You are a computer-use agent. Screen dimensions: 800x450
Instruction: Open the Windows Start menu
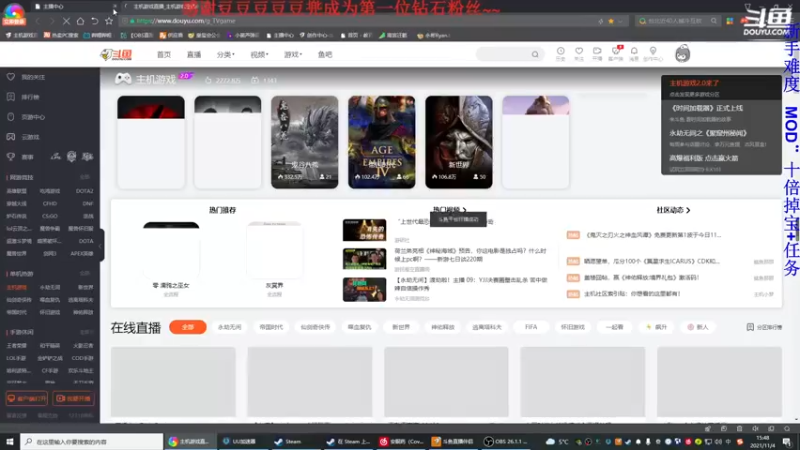click(x=10, y=441)
